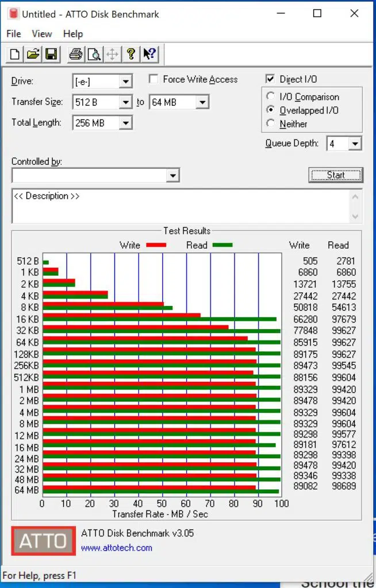Uncheck the Direct I/O checkbox
This screenshot has width=376, height=588.
[270, 79]
